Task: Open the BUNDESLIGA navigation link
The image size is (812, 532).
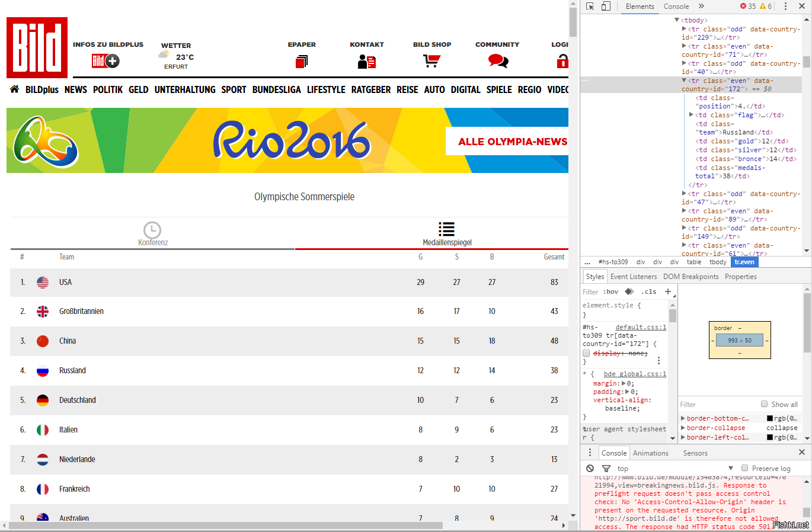Action: pyautogui.click(x=276, y=89)
